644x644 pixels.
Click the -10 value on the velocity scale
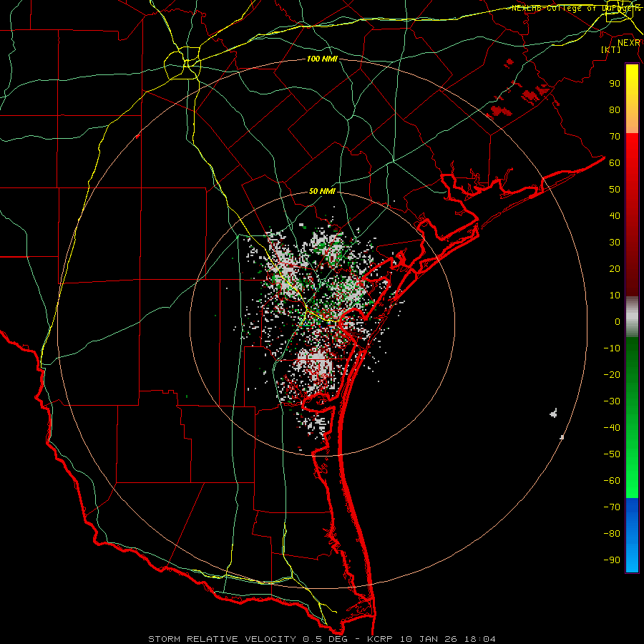point(612,348)
